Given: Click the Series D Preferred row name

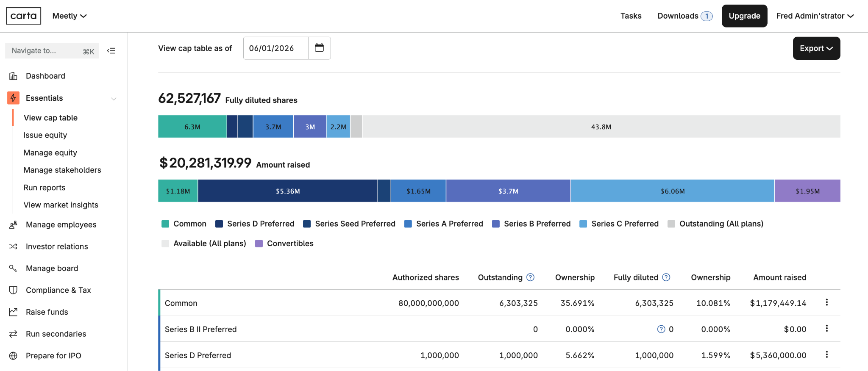Looking at the screenshot, I should point(198,355).
